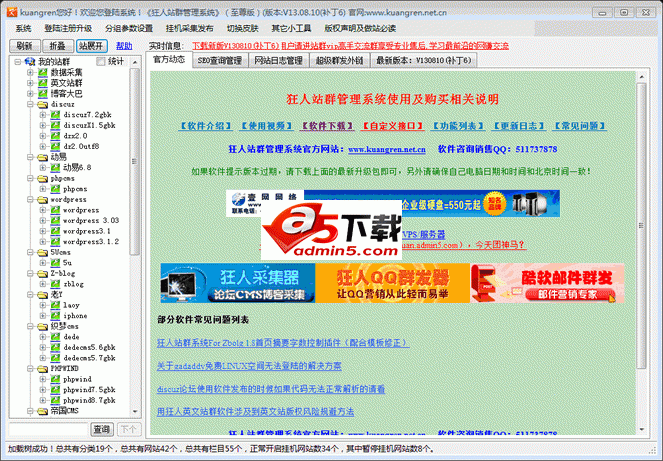
Task: Toggle the 统计 checkbox
Action: click(99, 62)
